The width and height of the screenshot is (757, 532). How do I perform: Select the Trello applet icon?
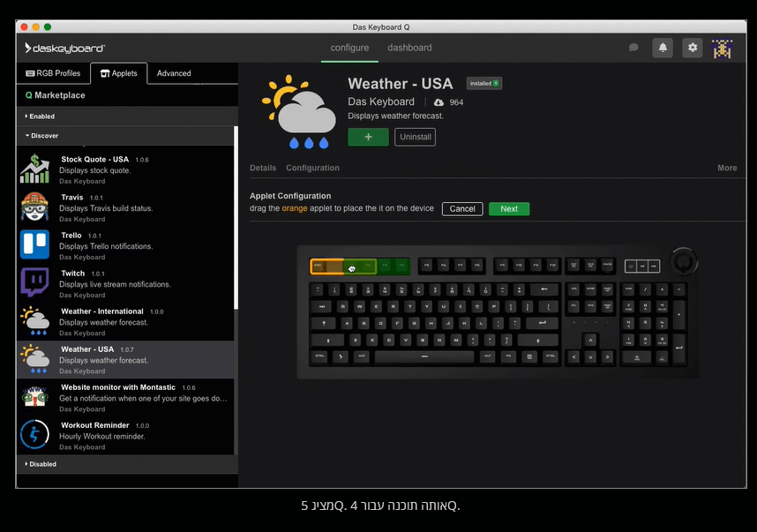(34, 244)
